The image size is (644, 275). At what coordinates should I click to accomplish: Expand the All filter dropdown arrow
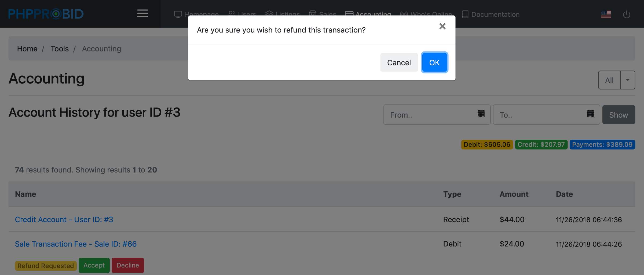(x=628, y=80)
